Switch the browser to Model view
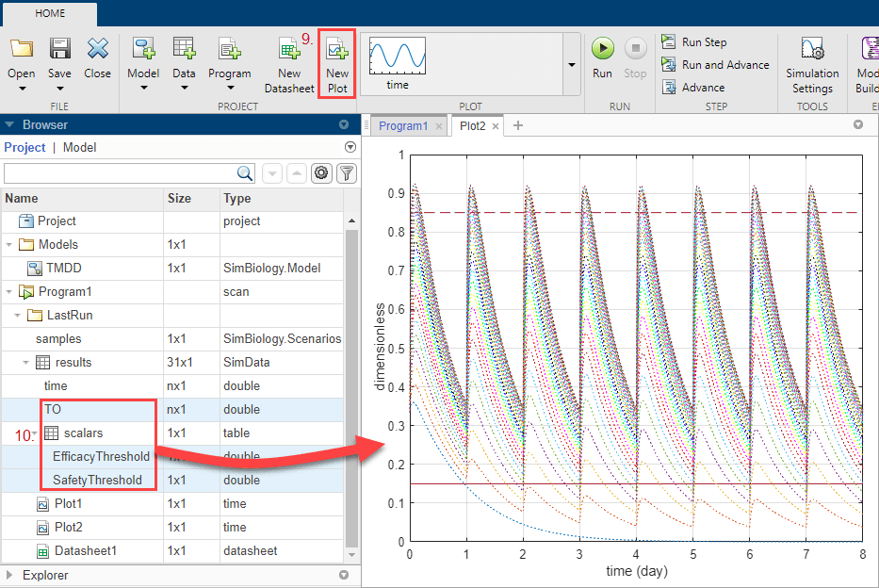Viewport: 879px width, 588px height. (x=79, y=147)
